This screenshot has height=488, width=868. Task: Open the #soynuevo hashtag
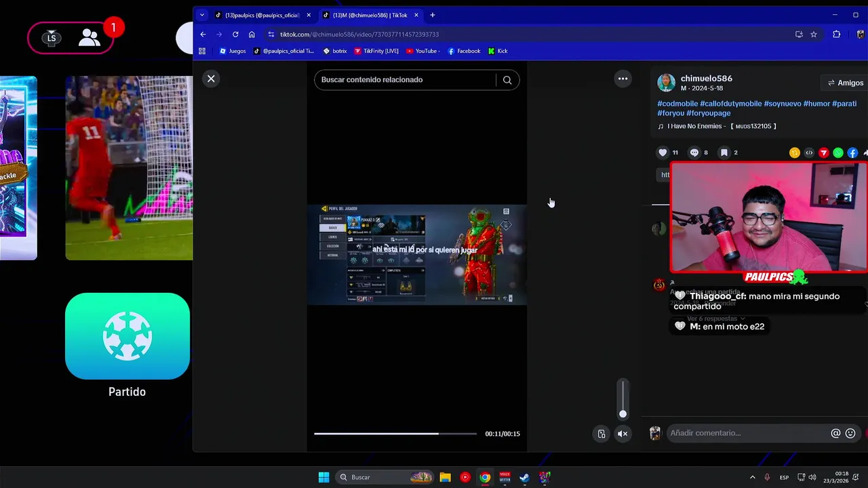(x=783, y=104)
